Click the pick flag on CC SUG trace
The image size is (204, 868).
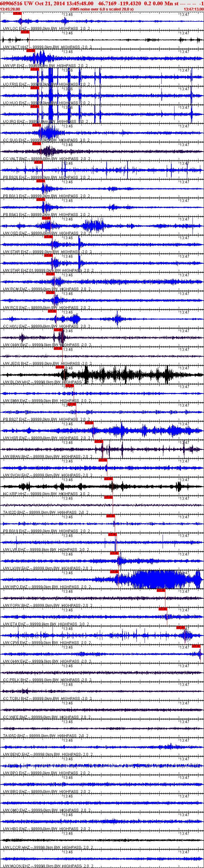point(36,125)
